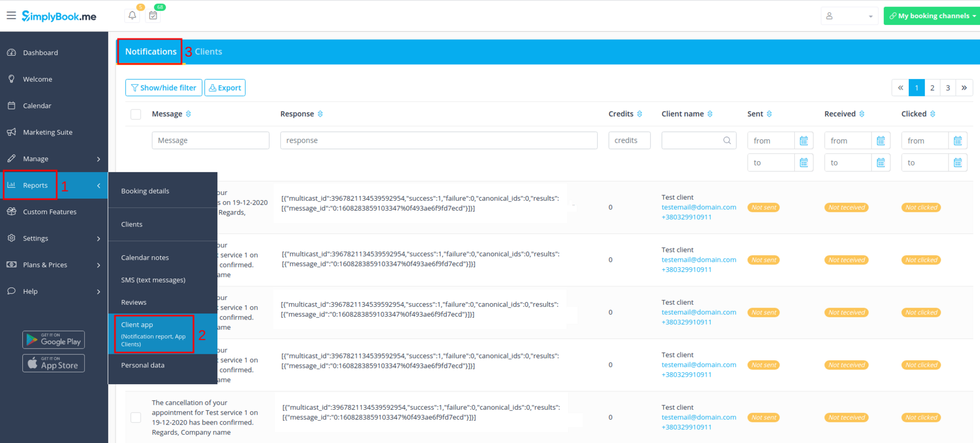980x443 pixels.
Task: Open calendar picker for Sent from date
Action: pyautogui.click(x=804, y=141)
